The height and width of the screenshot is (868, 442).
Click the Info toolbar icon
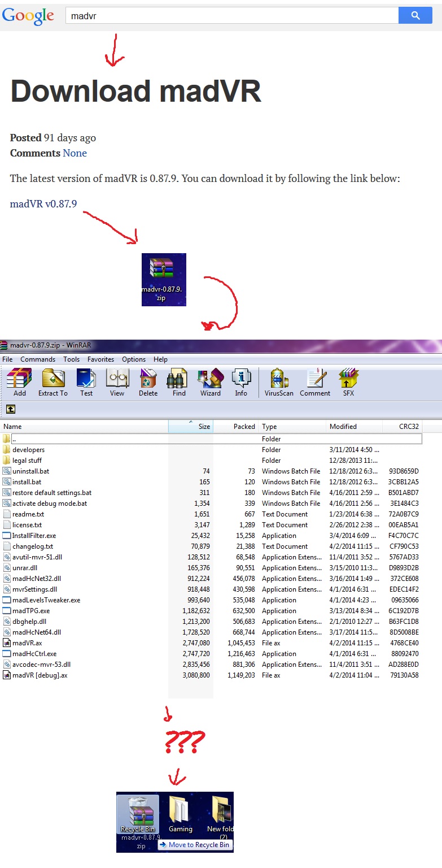(x=241, y=383)
